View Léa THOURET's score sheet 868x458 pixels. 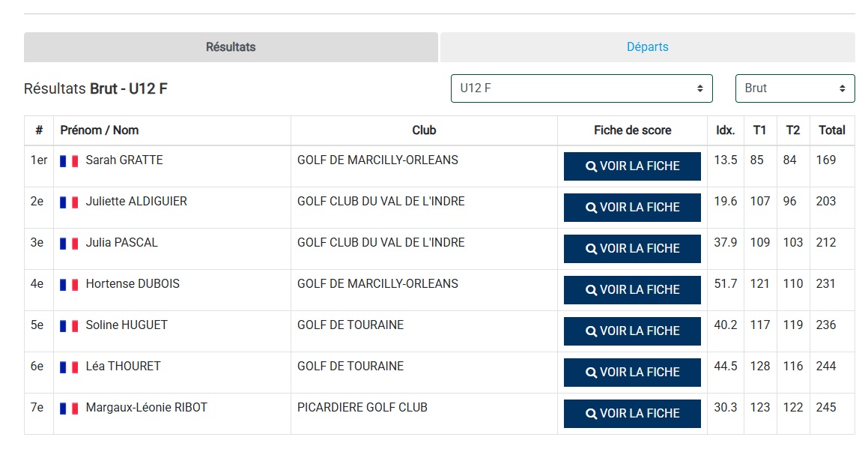(x=632, y=373)
